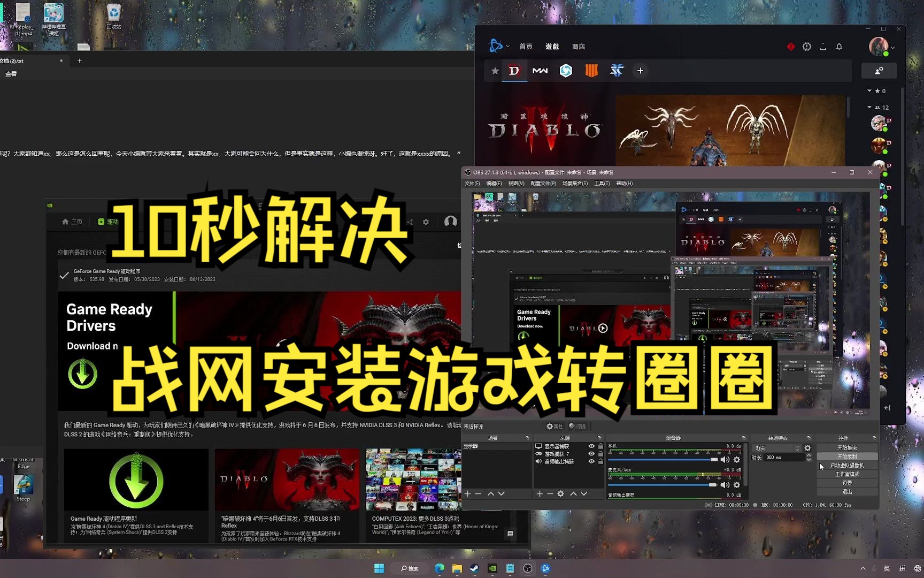The height and width of the screenshot is (578, 924).
Task: Collapse the Battle.net friends sidebar
Action: [x=887, y=408]
